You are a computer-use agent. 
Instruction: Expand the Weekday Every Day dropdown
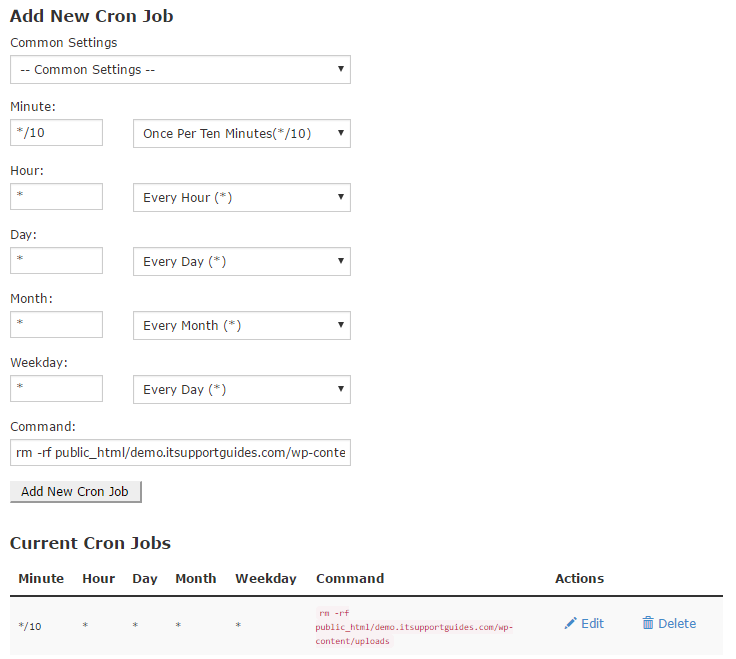[x=241, y=389]
